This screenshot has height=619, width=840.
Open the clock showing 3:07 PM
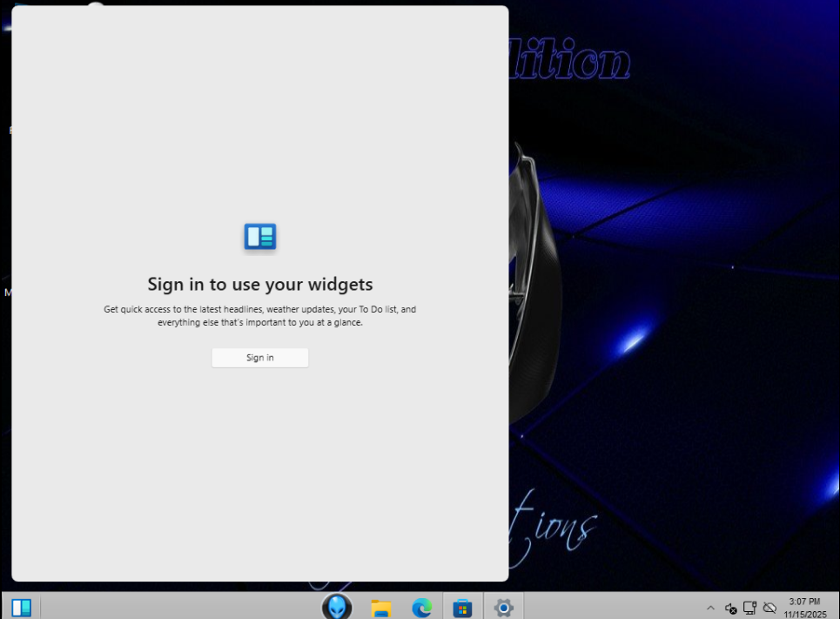coord(803,602)
